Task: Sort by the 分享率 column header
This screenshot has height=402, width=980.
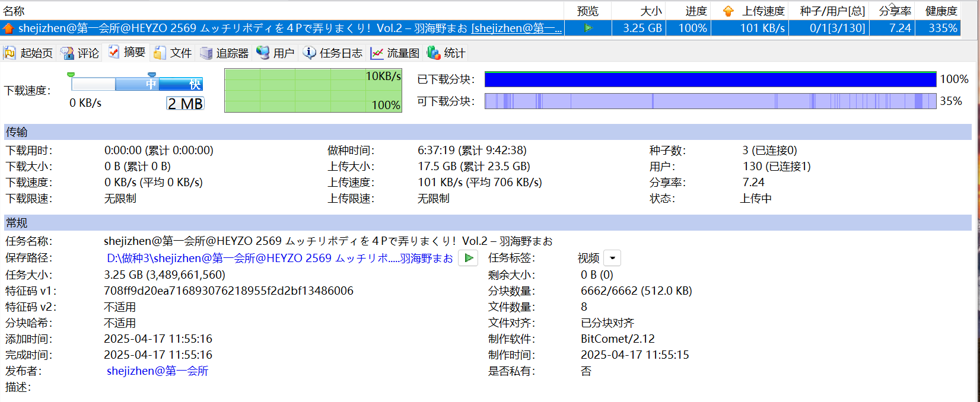Action: tap(892, 11)
